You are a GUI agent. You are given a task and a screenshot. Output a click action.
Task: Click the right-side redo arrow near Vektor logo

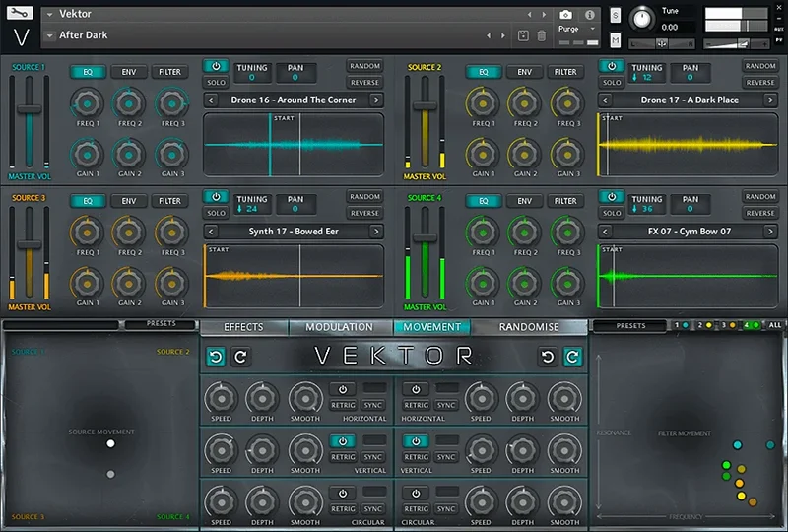pyautogui.click(x=572, y=357)
